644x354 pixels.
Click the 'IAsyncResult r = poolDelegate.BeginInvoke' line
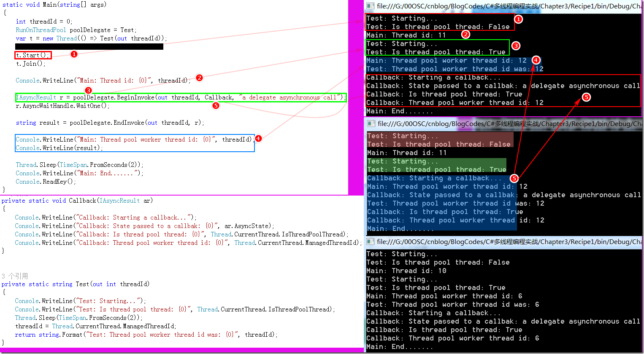pyautogui.click(x=181, y=97)
